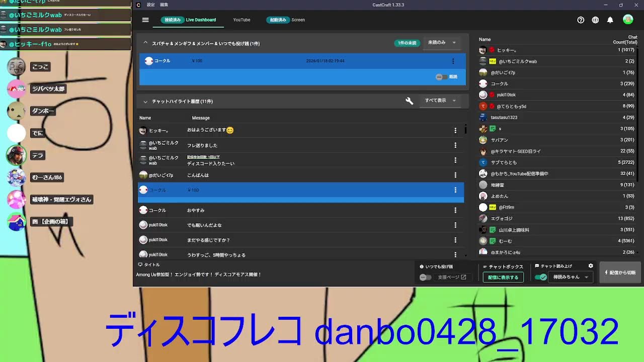This screenshot has width=644, height=362.
Task: Open more options for おはようございます message
Action: [455, 130]
